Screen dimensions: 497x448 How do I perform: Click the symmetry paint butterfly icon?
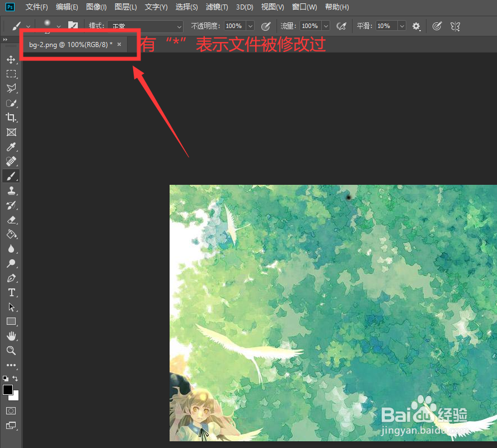[x=455, y=26]
